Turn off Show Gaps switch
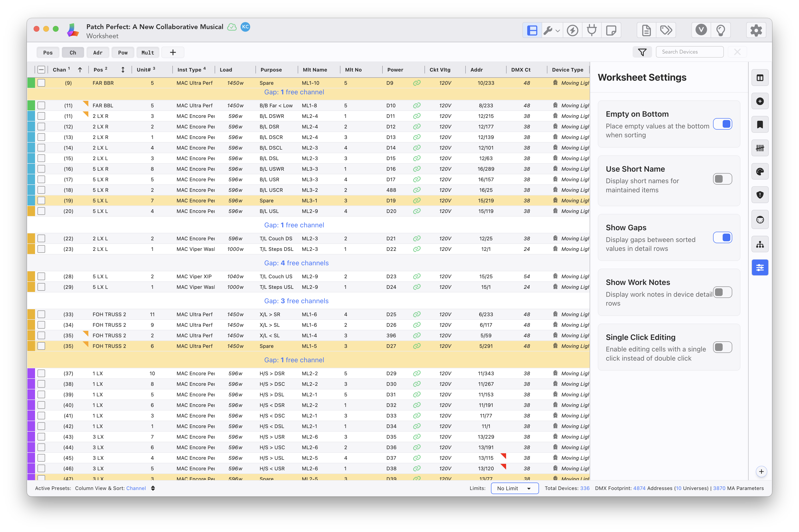Screen dimensions: 799x532 722,237
